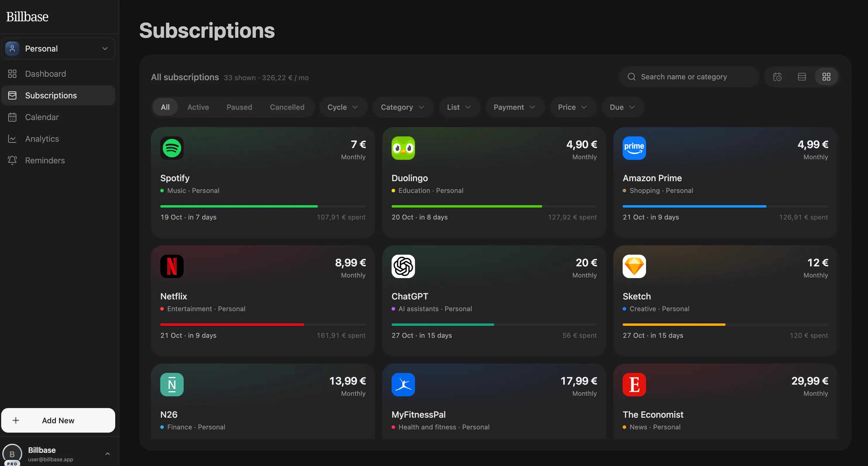Viewport: 868px width, 466px height.
Task: Click The Economist 29,99 € price
Action: coord(810,381)
